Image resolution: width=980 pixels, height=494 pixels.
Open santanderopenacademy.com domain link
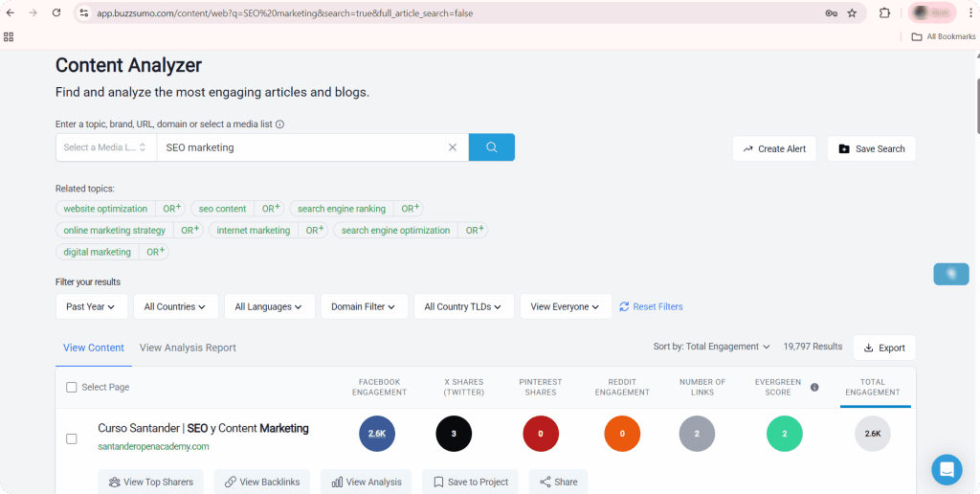click(153, 446)
